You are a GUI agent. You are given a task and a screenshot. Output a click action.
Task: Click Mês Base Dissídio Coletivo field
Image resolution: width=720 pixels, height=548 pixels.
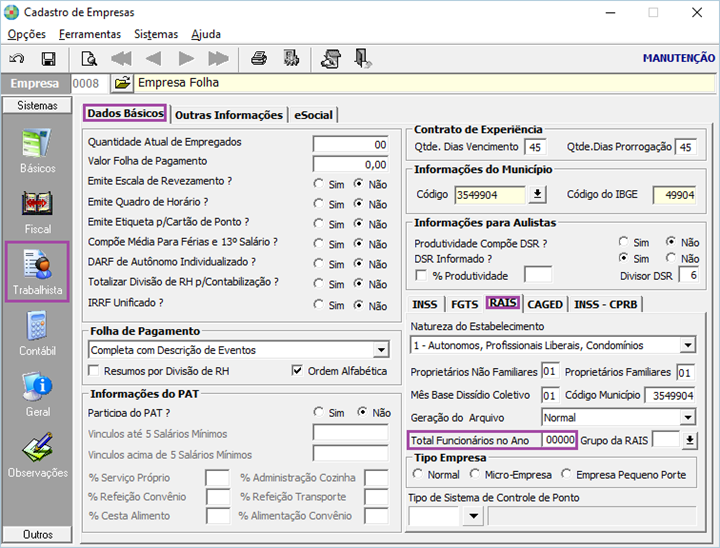pos(550,395)
